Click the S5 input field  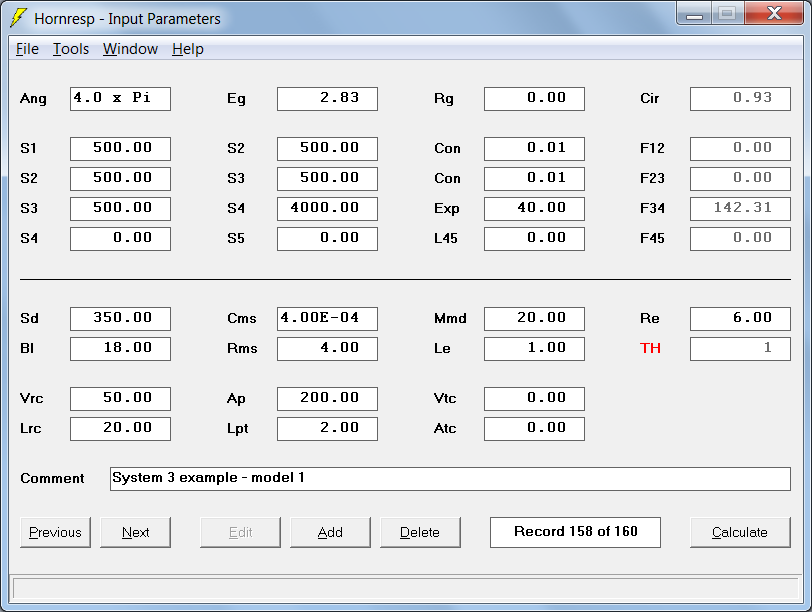pyautogui.click(x=327, y=239)
